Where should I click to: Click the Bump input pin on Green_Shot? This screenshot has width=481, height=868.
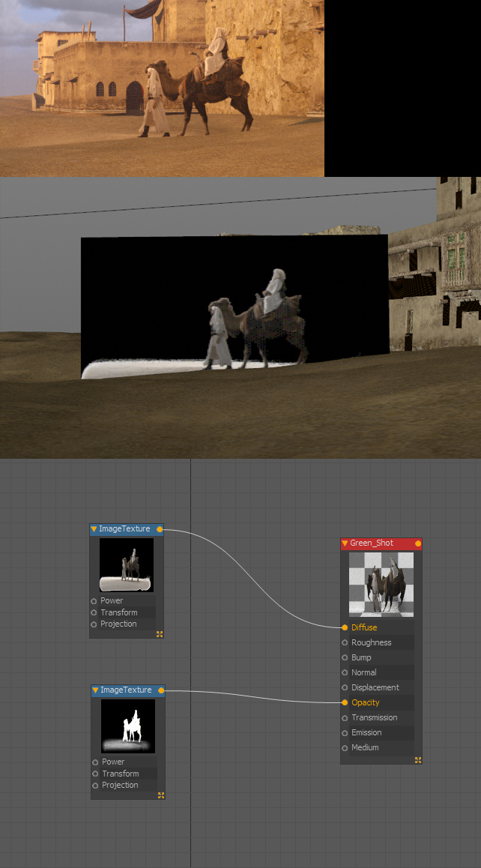[345, 657]
